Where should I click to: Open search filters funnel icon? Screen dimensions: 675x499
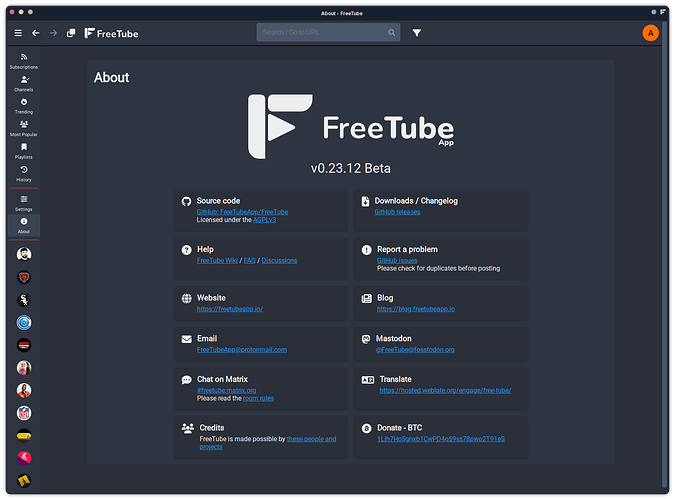click(x=417, y=33)
